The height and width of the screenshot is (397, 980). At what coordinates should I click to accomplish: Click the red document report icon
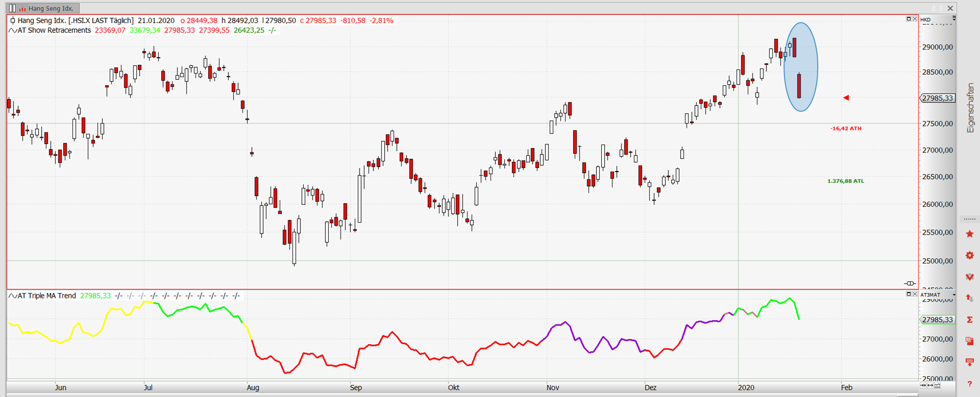(969, 341)
